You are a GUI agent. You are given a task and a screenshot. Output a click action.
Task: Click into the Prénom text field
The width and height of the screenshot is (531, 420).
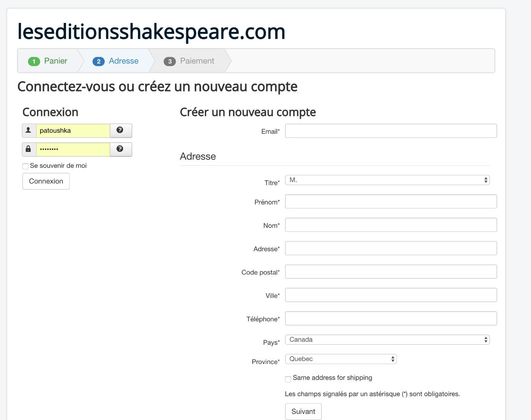pyautogui.click(x=391, y=201)
